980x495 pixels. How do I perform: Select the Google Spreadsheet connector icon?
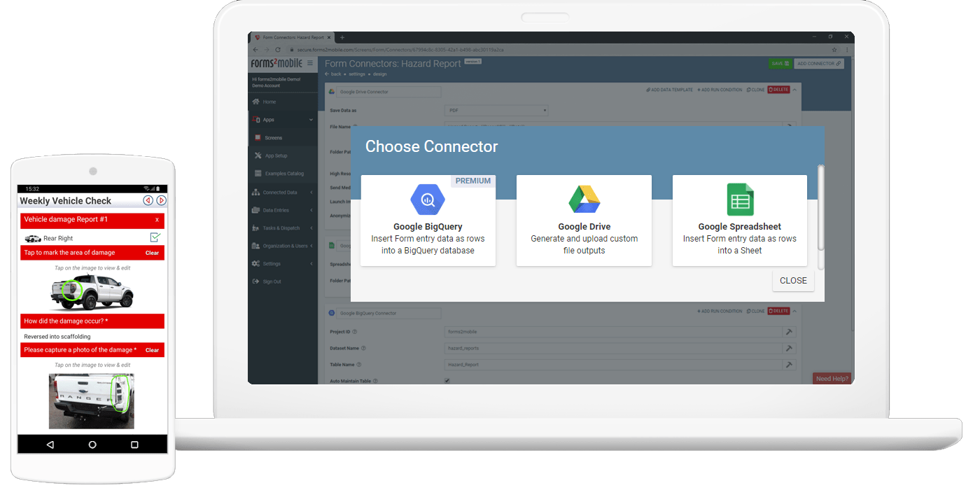tap(740, 200)
